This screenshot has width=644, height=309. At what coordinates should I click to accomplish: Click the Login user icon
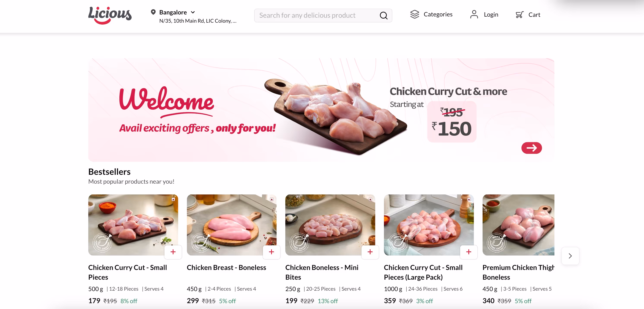tap(474, 14)
